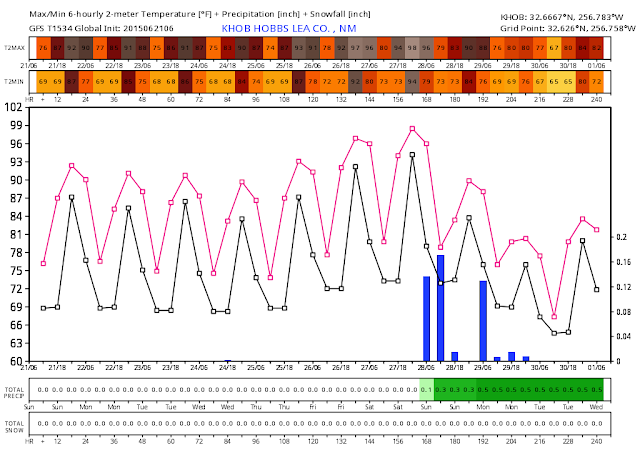Select the 67 cell in T2MAX row
Screen dimensions: 640x465
click(554, 48)
